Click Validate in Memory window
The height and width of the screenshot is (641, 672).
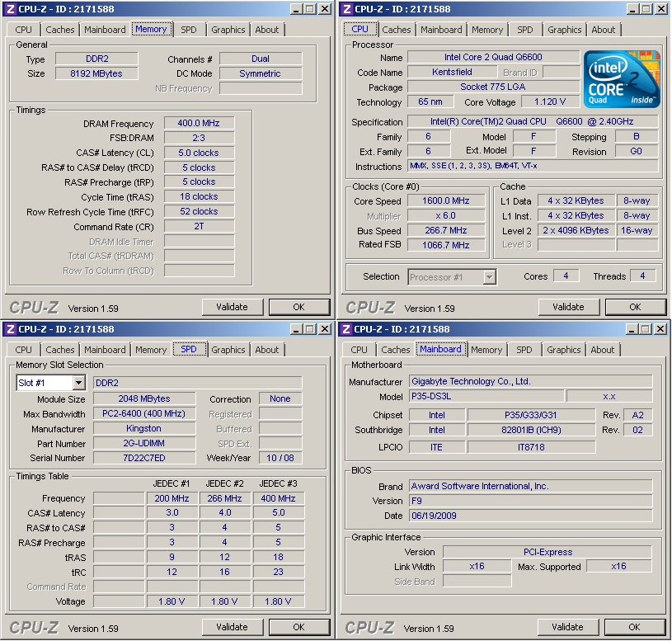232,307
